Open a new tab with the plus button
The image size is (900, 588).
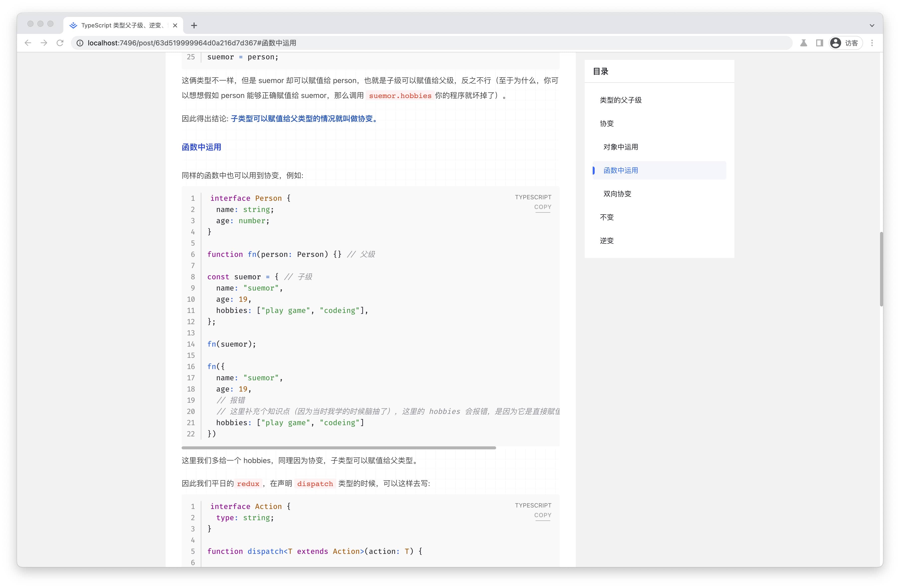[194, 25]
